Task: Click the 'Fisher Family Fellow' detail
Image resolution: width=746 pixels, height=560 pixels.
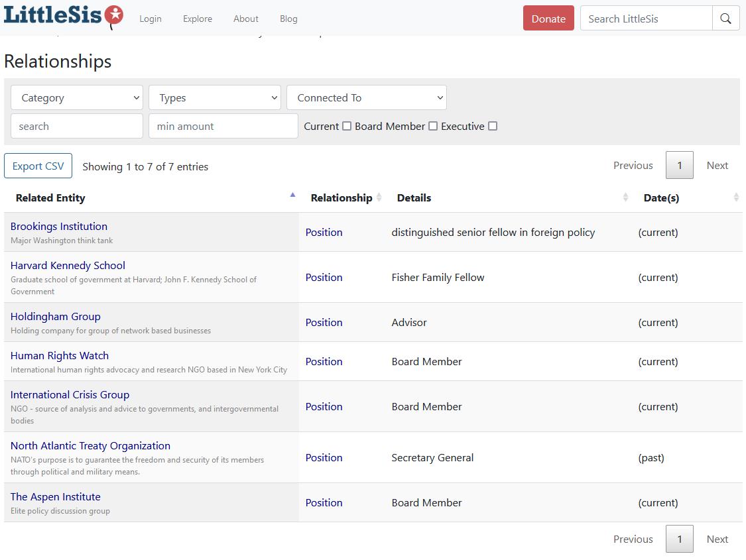Action: pyautogui.click(x=438, y=278)
